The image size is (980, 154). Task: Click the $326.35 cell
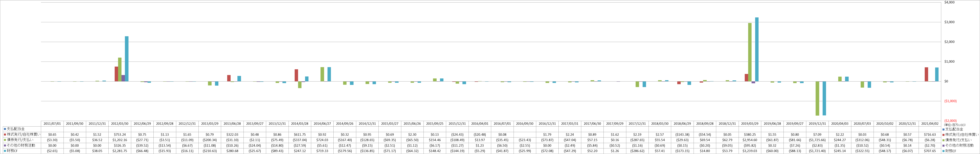pyautogui.click(x=120, y=145)
